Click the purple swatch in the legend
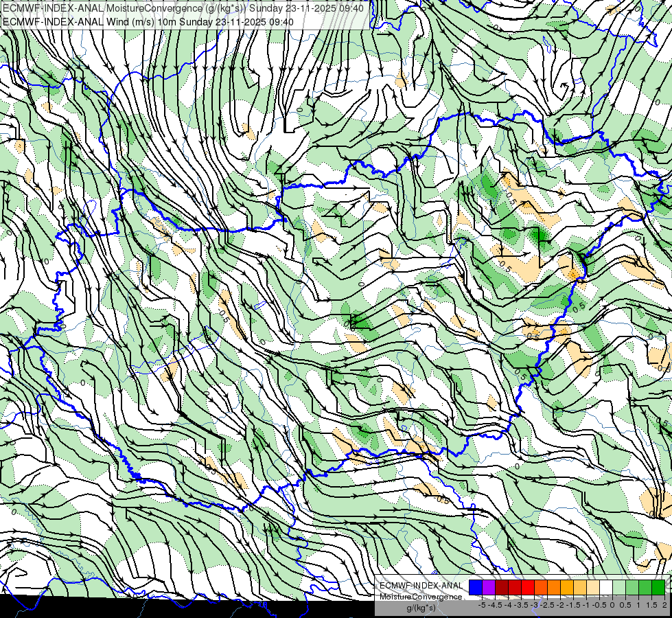 coord(489,587)
